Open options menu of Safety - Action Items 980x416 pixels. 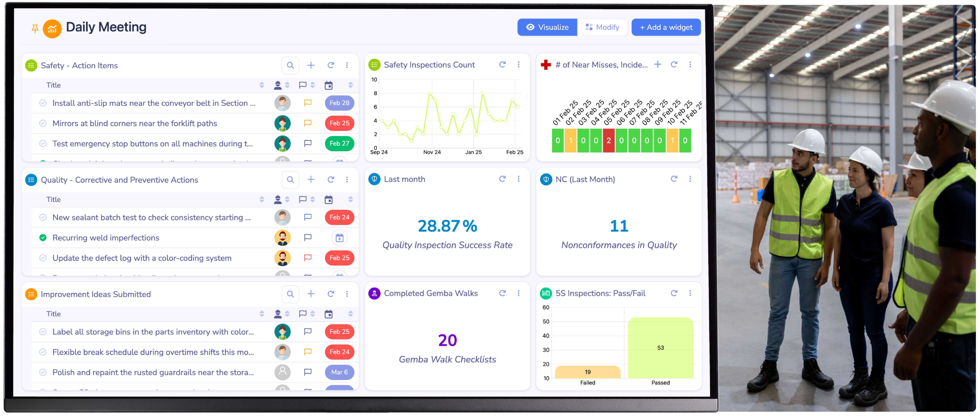347,65
